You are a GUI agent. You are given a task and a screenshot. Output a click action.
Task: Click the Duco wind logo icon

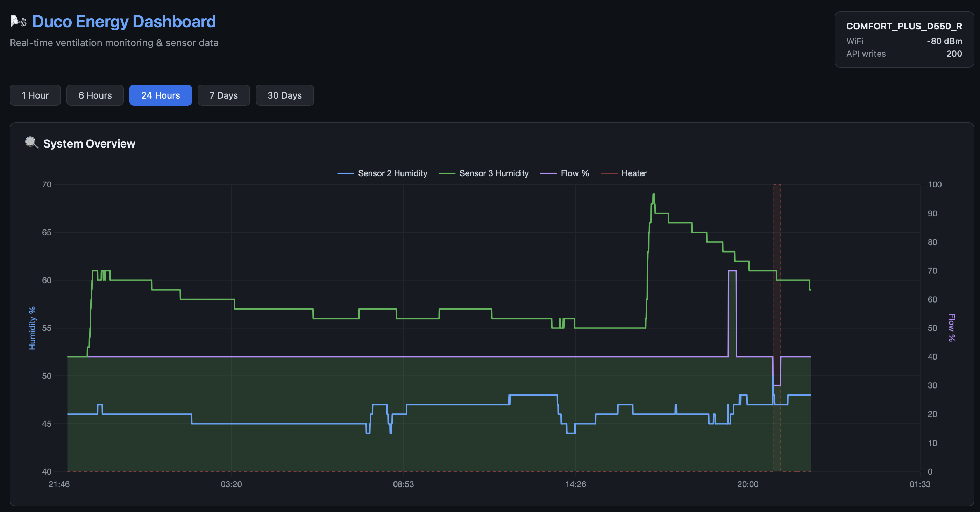18,21
